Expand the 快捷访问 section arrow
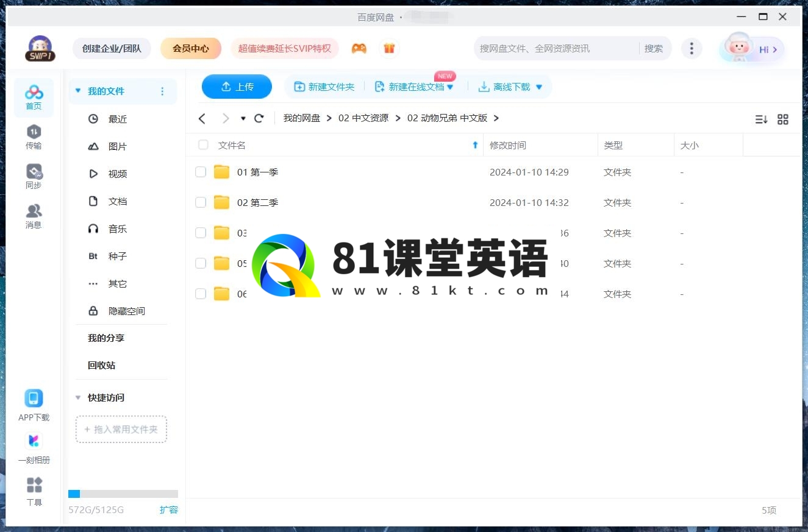 click(77, 397)
